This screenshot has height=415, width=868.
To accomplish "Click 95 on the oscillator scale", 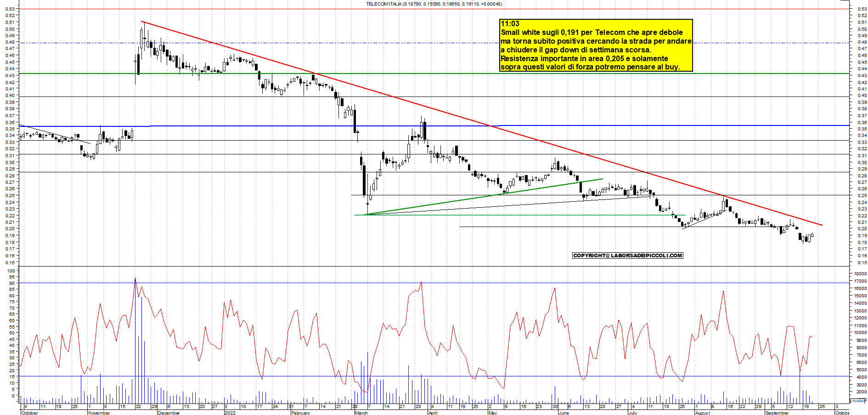I will (x=12, y=277).
